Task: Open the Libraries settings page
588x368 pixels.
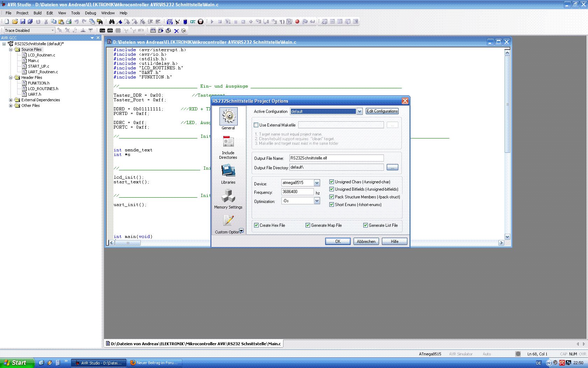Action: pyautogui.click(x=228, y=174)
